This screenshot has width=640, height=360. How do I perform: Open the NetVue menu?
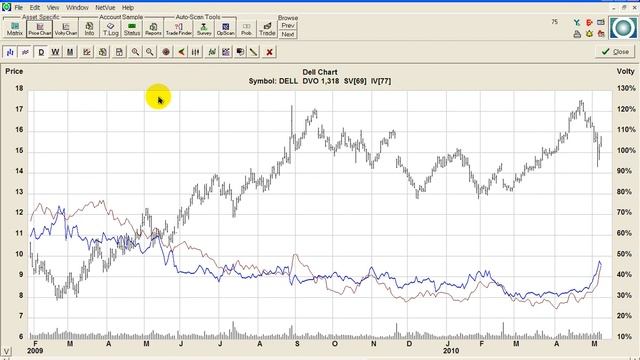105,7
